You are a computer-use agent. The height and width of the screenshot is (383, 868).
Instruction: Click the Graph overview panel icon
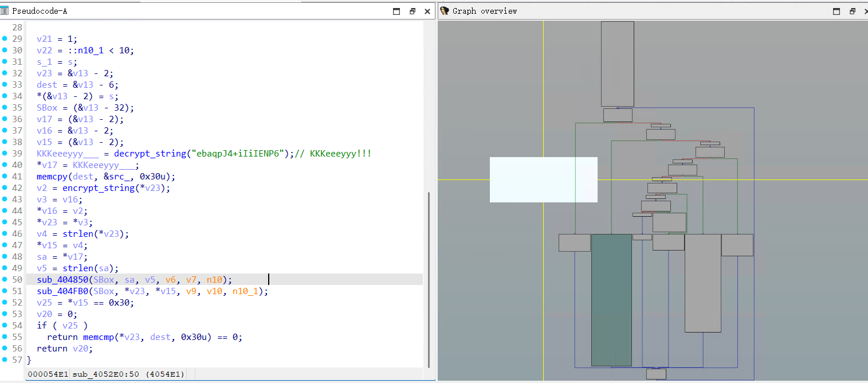(x=445, y=11)
